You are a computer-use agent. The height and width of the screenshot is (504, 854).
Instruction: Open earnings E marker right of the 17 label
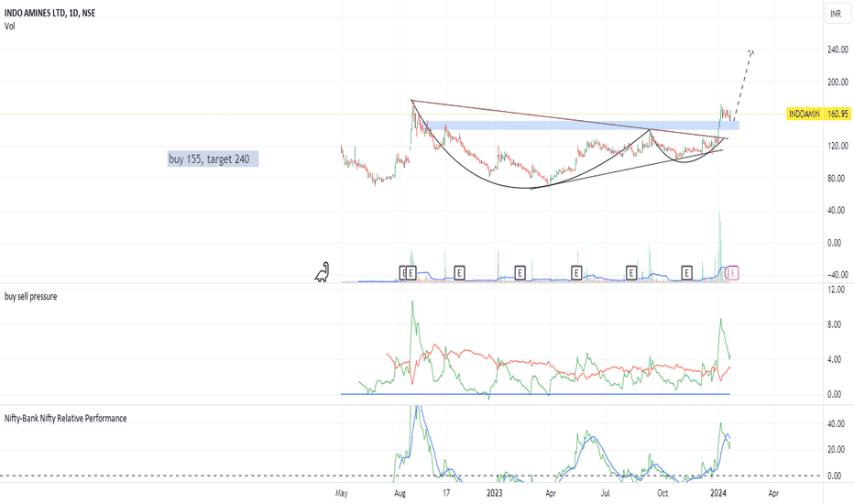click(x=459, y=273)
